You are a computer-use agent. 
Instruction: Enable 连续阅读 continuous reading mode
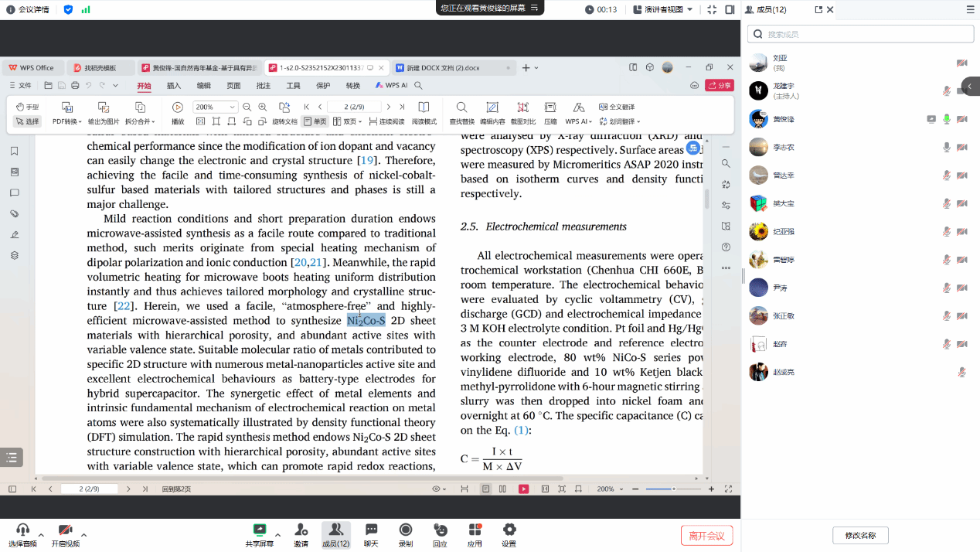[386, 121]
